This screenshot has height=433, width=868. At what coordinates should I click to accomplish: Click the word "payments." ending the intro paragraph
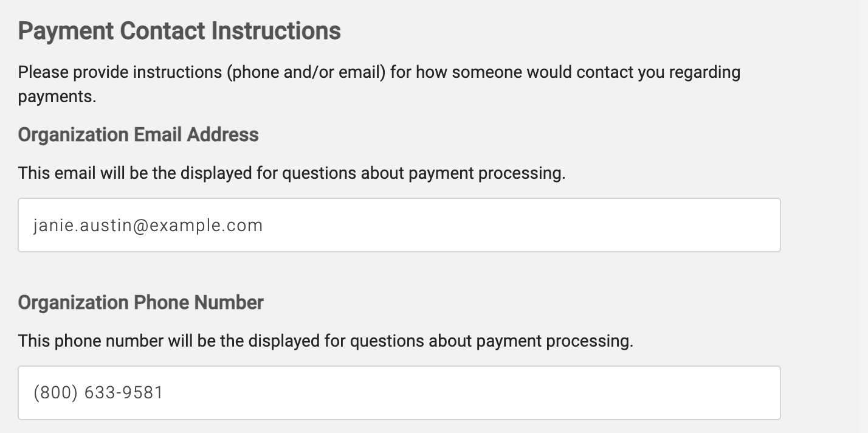(57, 97)
